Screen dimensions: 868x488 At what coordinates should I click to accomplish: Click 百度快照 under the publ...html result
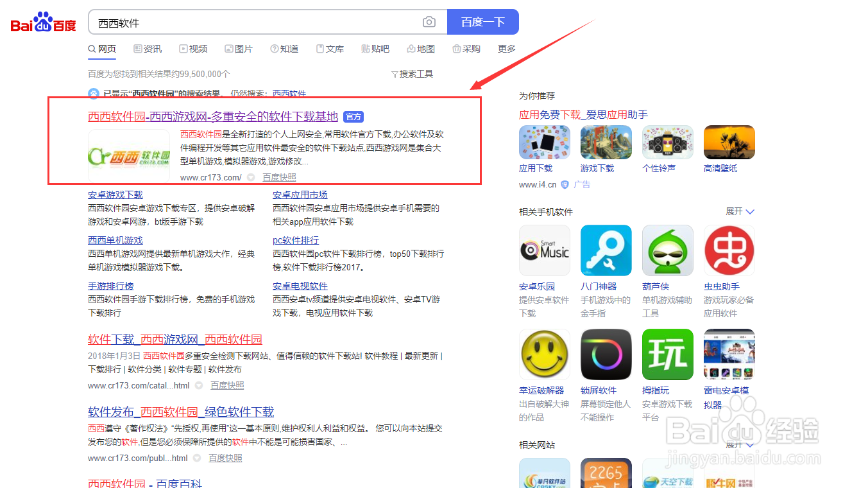coord(225,458)
